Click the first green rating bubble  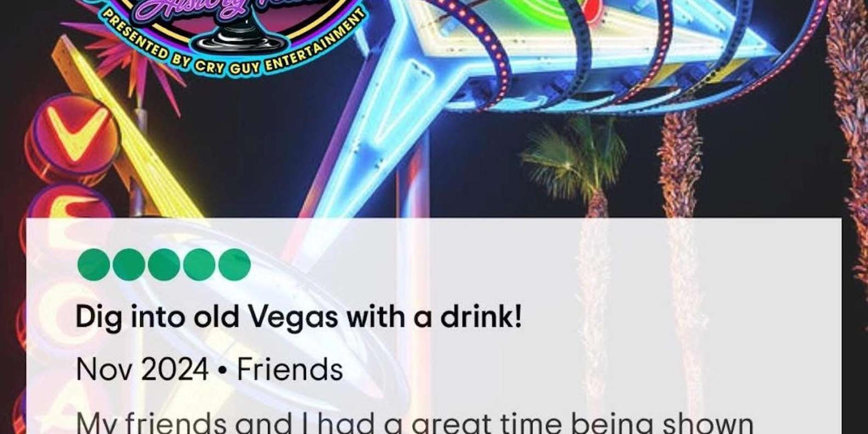coord(94,264)
